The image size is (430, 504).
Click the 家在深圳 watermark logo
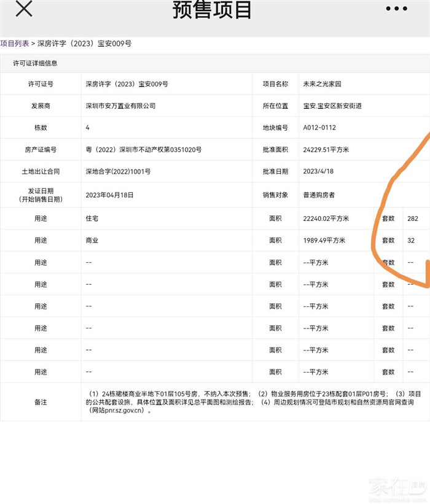[397, 487]
